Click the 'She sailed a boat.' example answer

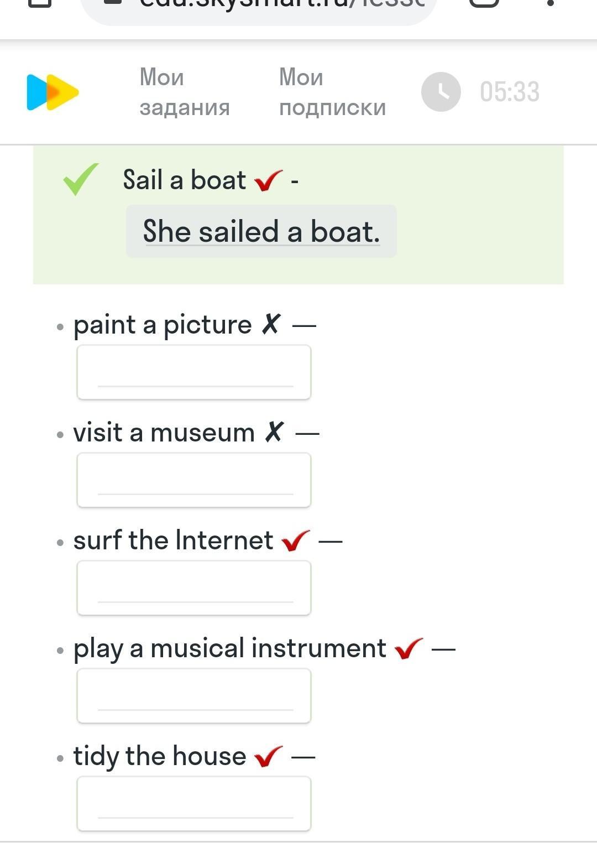pyautogui.click(x=261, y=231)
